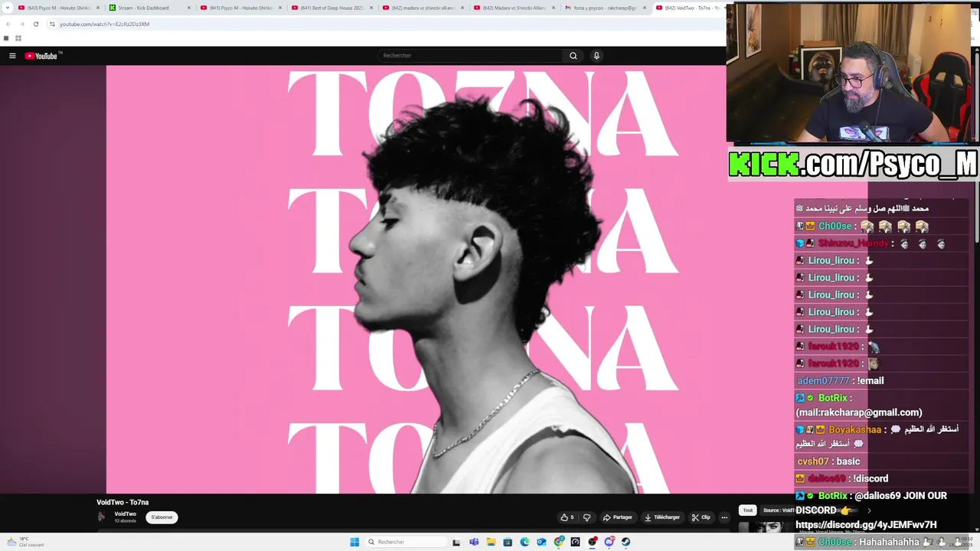The width and height of the screenshot is (980, 551).
Task: Click the adem07777 username in chat
Action: [x=824, y=380]
